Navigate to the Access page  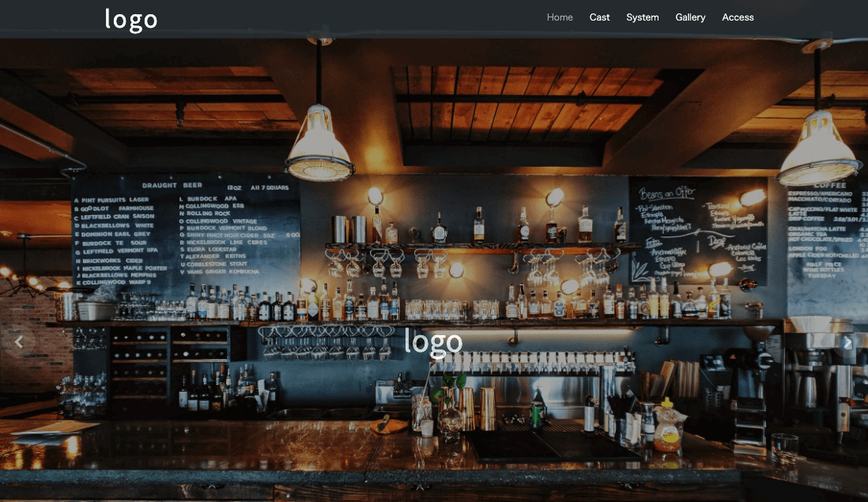(738, 17)
